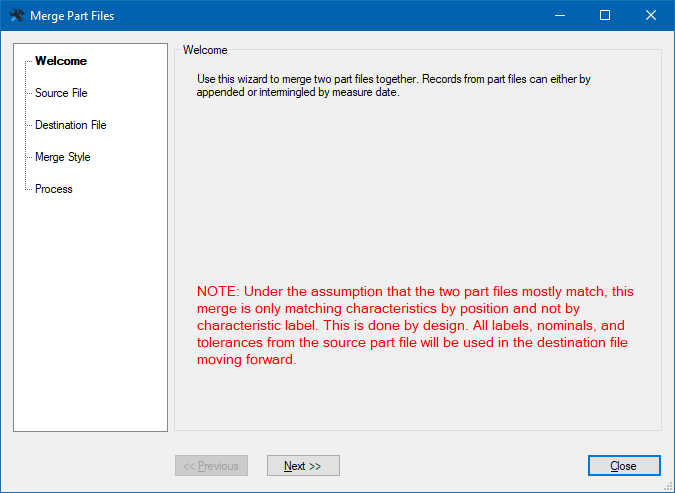Click the wrench tools icon in title bar

coord(16,16)
